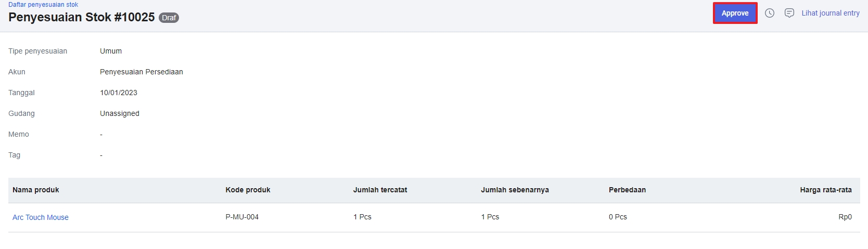Click the blue Approve button

point(735,14)
